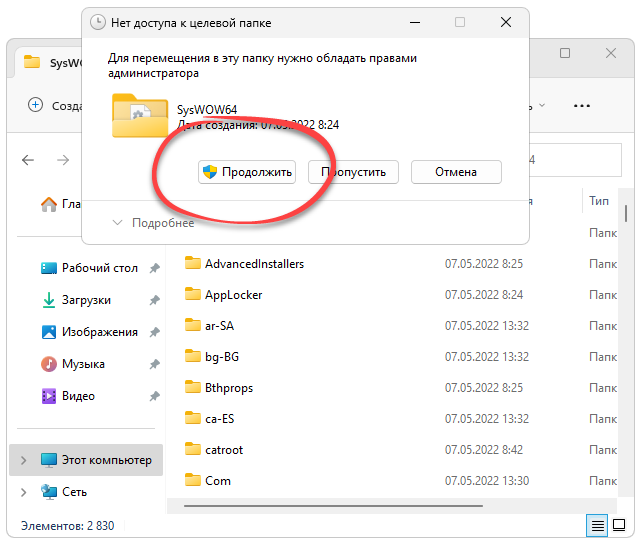Select the bg-BG folder name
The image size is (640, 543).
point(222,357)
